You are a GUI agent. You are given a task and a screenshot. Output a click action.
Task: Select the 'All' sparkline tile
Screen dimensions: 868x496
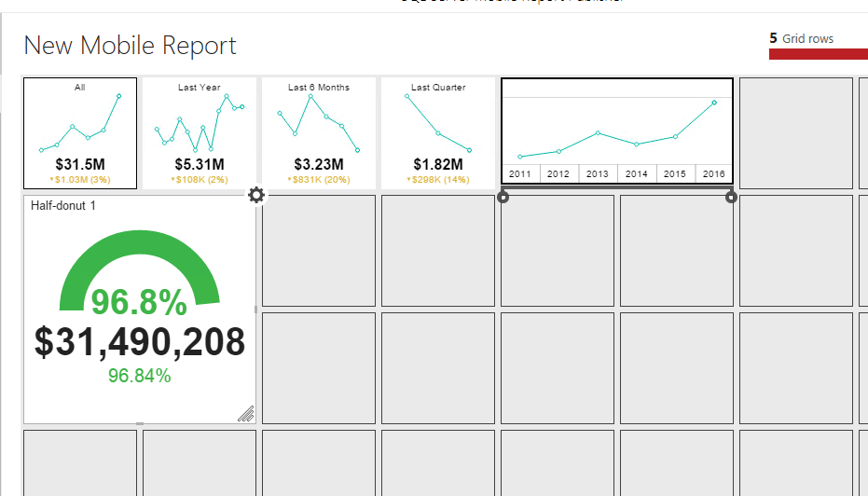[80, 132]
